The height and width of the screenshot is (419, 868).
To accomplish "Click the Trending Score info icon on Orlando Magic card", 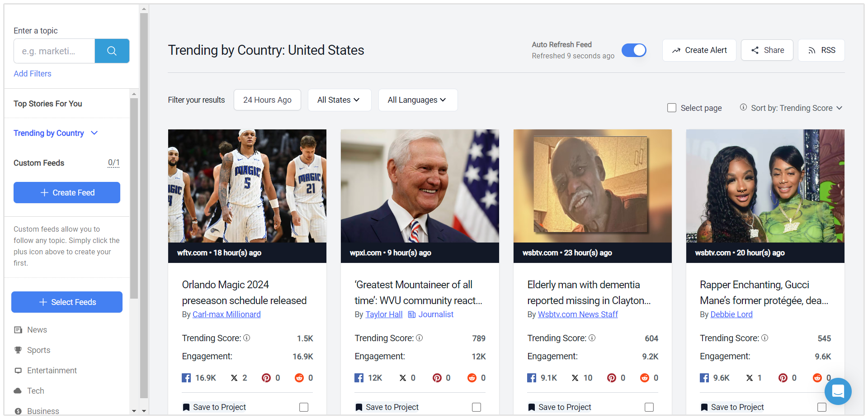I will tap(247, 338).
